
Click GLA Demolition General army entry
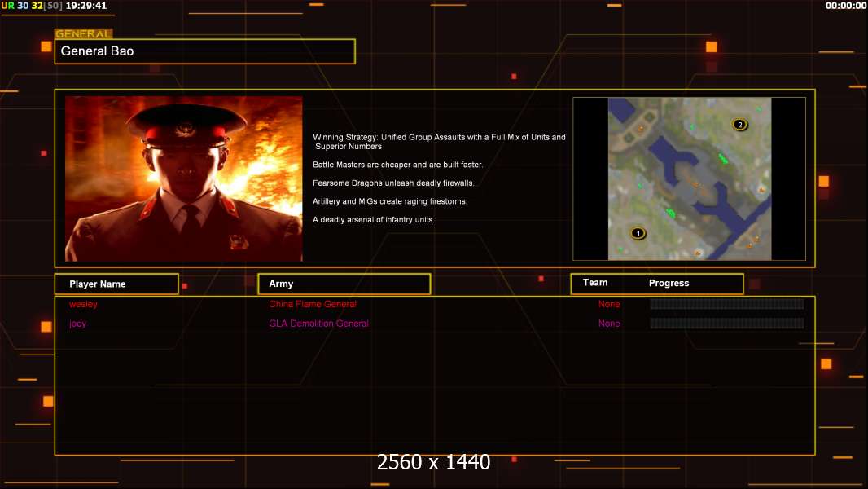(x=318, y=324)
